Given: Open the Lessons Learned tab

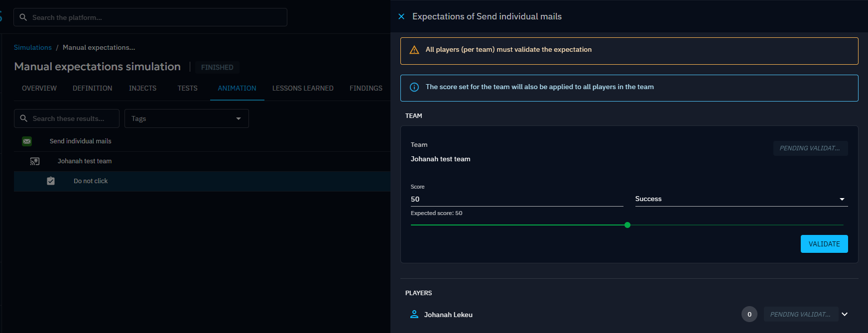Looking at the screenshot, I should [x=303, y=88].
